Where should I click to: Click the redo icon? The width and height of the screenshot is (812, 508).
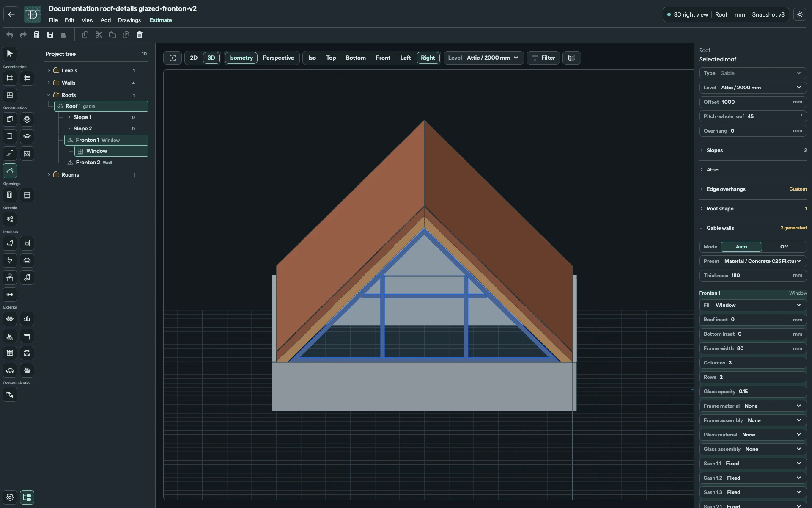(x=23, y=35)
